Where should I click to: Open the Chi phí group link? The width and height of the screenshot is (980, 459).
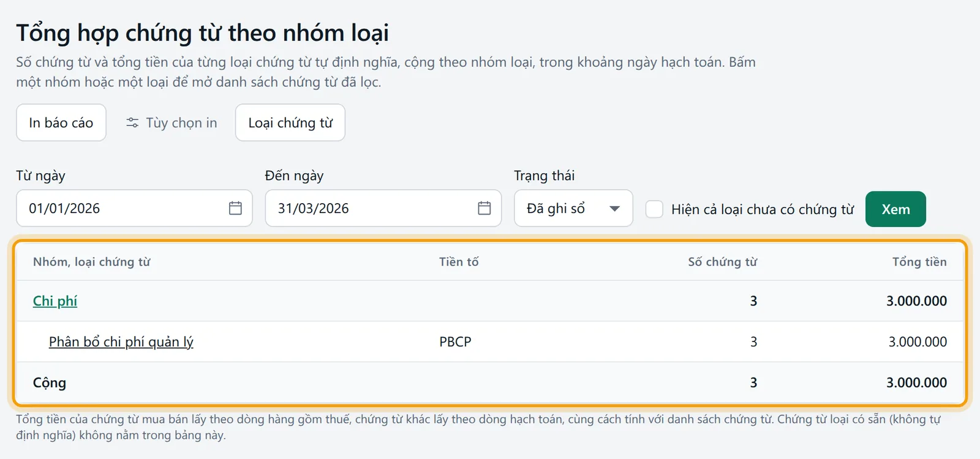click(x=55, y=300)
